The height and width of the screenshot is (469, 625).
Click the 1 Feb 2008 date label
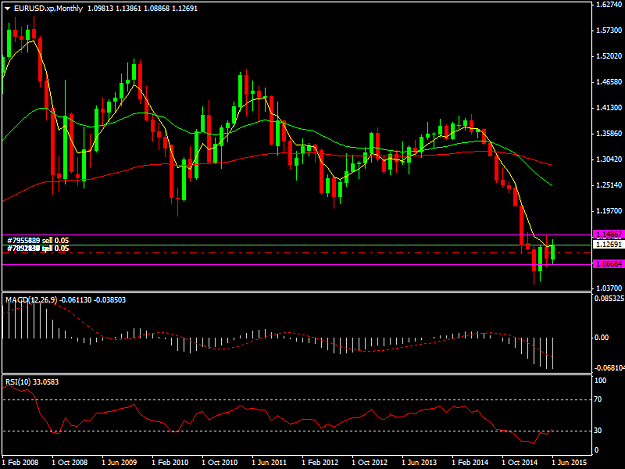(x=20, y=462)
